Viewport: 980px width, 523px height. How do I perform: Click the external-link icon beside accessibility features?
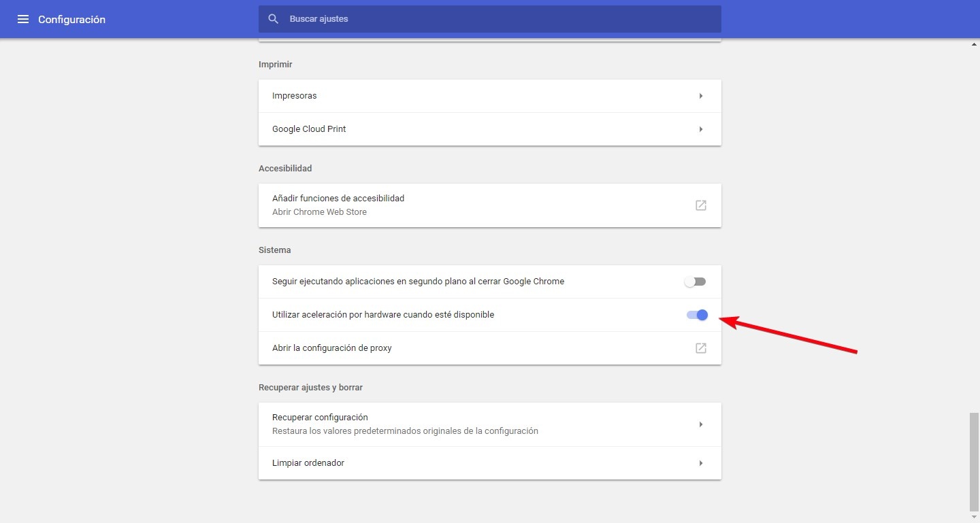700,205
